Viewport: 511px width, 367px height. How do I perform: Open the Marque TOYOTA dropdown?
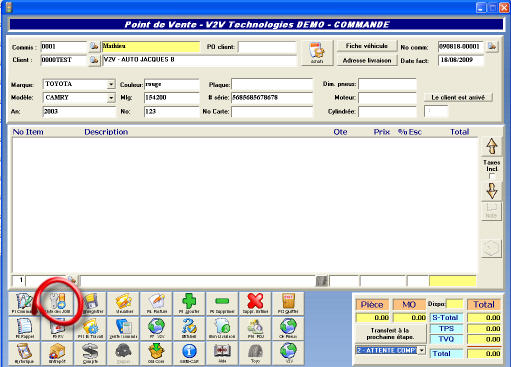pos(111,85)
